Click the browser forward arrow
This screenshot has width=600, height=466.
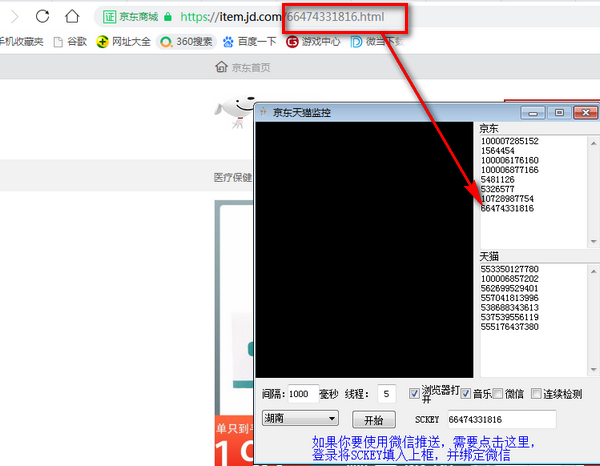coord(15,16)
